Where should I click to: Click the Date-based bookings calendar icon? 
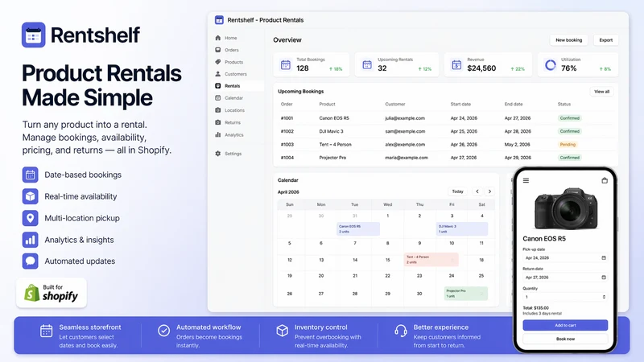tap(31, 175)
